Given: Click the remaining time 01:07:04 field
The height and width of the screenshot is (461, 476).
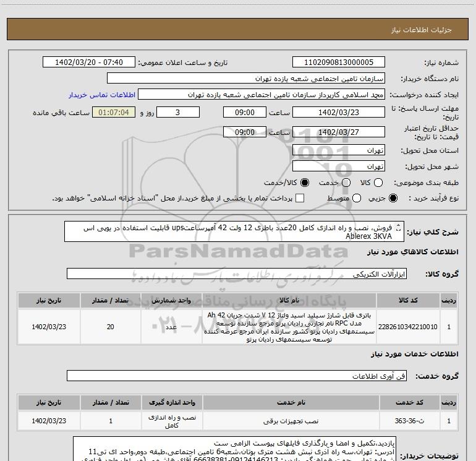Looking at the screenshot, I should click(x=114, y=113).
